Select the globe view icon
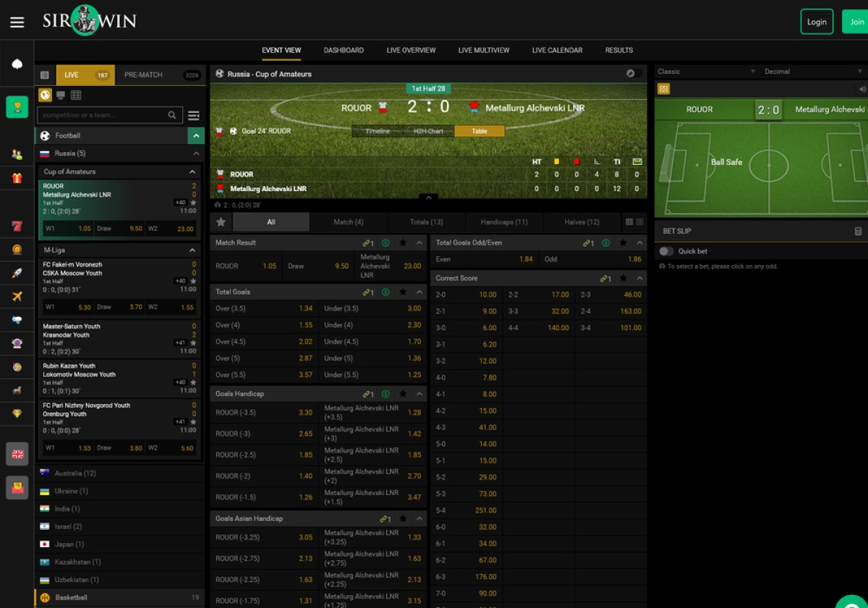Viewport: 868px width, 608px height. pyautogui.click(x=45, y=95)
